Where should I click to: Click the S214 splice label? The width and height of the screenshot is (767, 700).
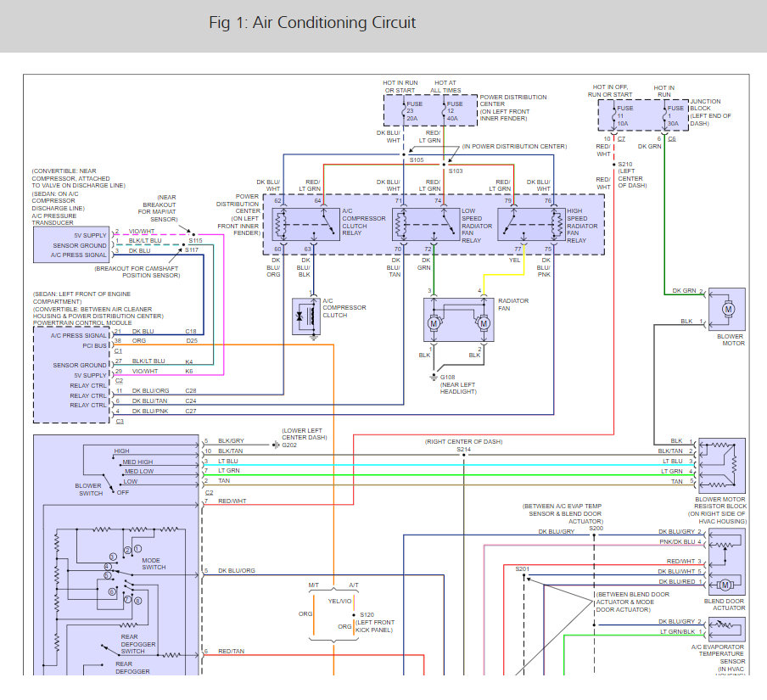click(x=464, y=449)
